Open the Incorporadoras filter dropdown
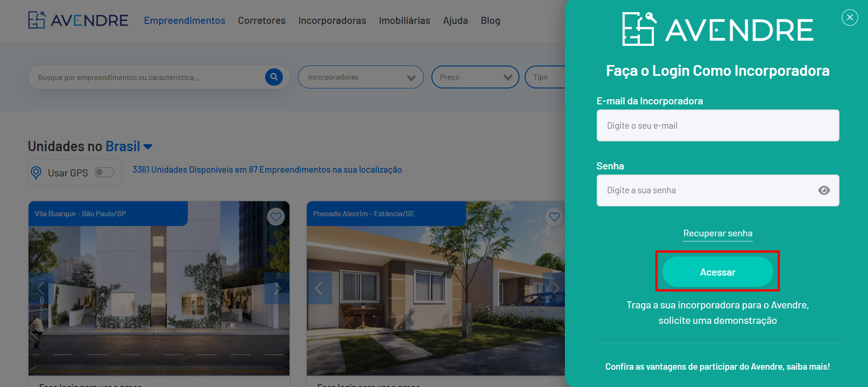This screenshot has height=387, width=868. (x=361, y=77)
